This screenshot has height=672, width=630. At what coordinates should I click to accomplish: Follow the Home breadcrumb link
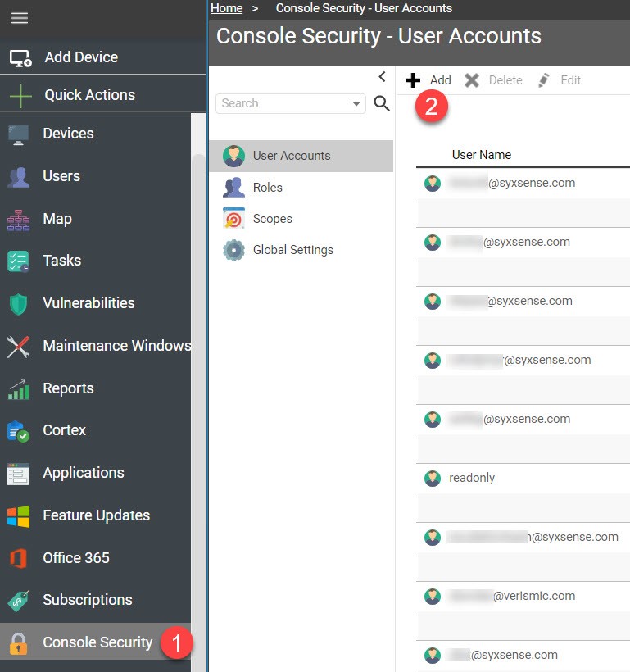tap(226, 8)
